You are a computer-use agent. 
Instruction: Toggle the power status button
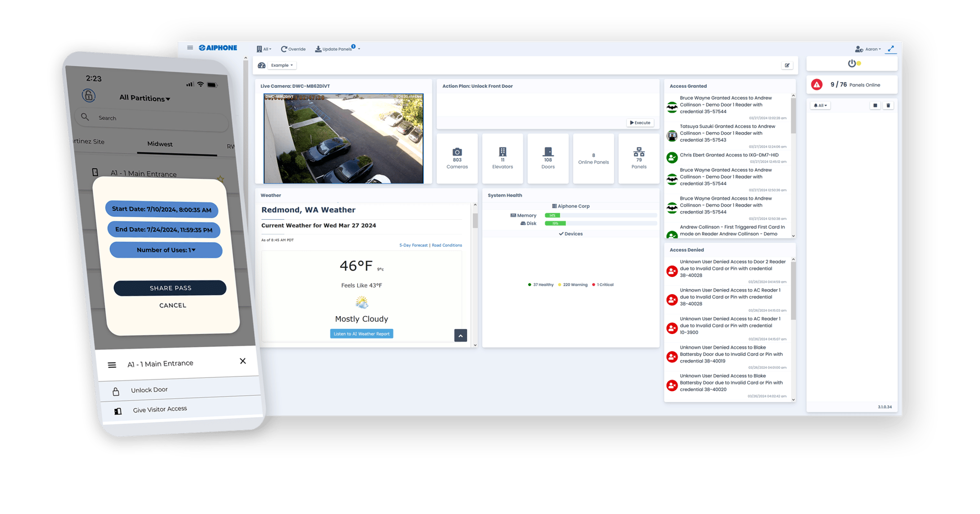852,64
